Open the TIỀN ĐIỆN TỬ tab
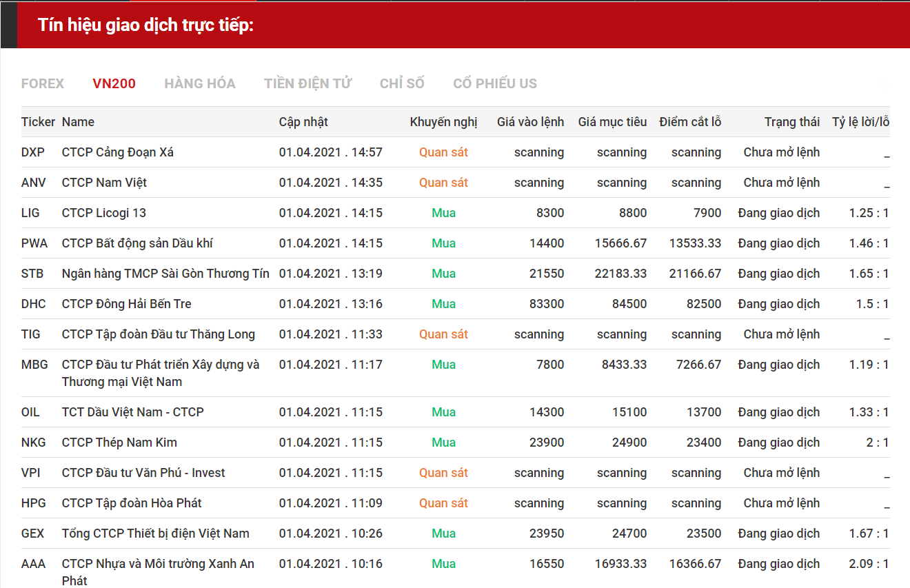The height and width of the screenshot is (588, 910). [307, 83]
